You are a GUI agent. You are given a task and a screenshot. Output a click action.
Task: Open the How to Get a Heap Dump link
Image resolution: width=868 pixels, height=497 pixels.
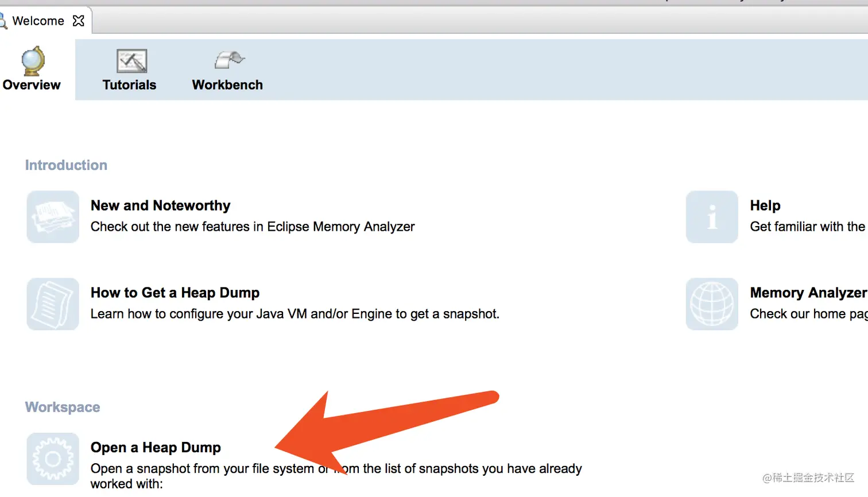coord(175,293)
